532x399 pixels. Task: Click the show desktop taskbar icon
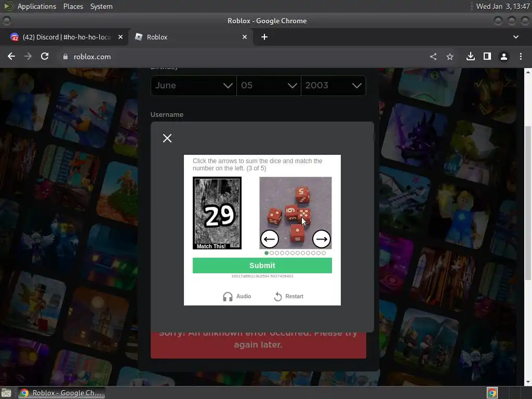coord(6,393)
